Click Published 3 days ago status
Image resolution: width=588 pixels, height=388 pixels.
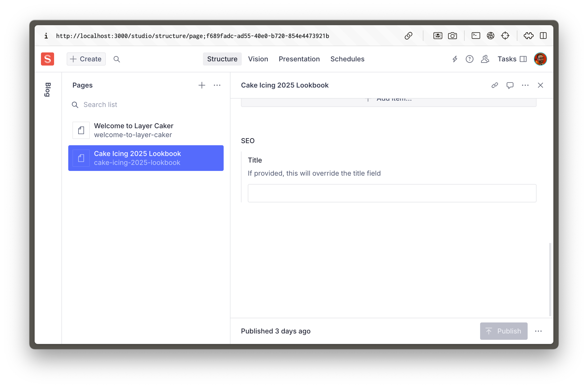tap(276, 331)
